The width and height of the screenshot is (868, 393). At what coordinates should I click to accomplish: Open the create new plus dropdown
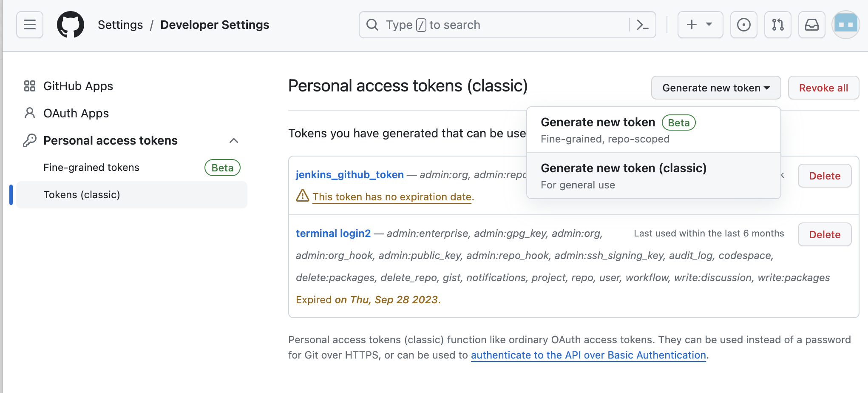pos(700,25)
